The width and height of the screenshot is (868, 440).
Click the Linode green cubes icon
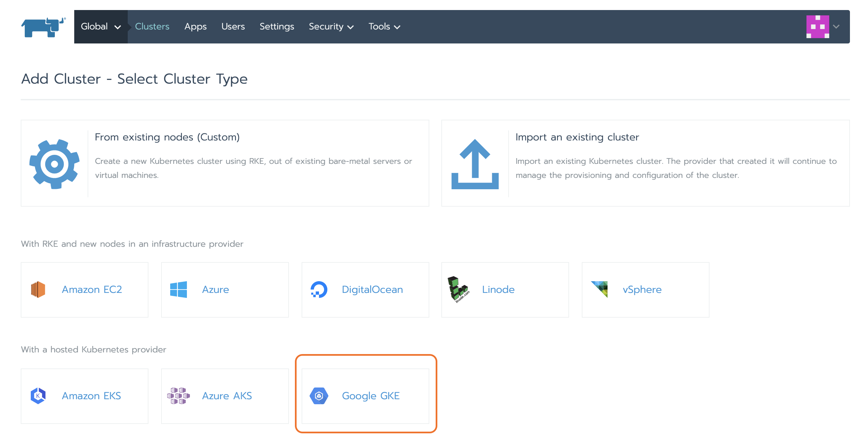tap(458, 290)
